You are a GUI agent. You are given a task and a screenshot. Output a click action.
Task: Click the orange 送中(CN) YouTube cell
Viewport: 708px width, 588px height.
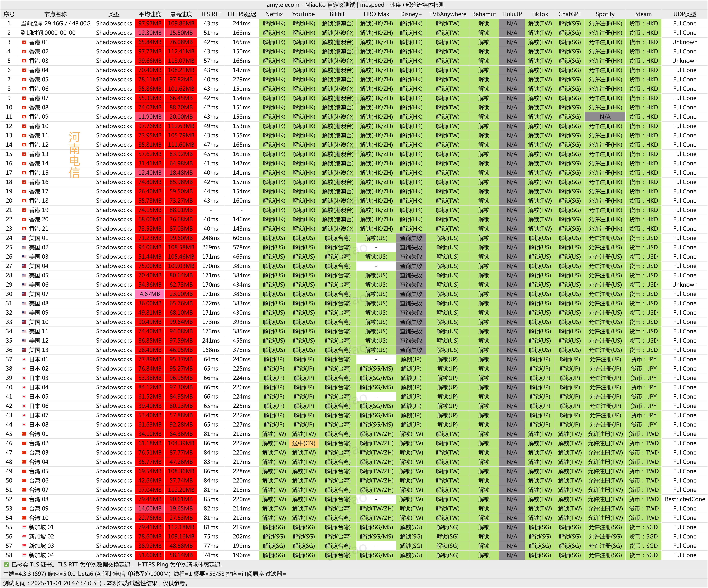tap(303, 443)
